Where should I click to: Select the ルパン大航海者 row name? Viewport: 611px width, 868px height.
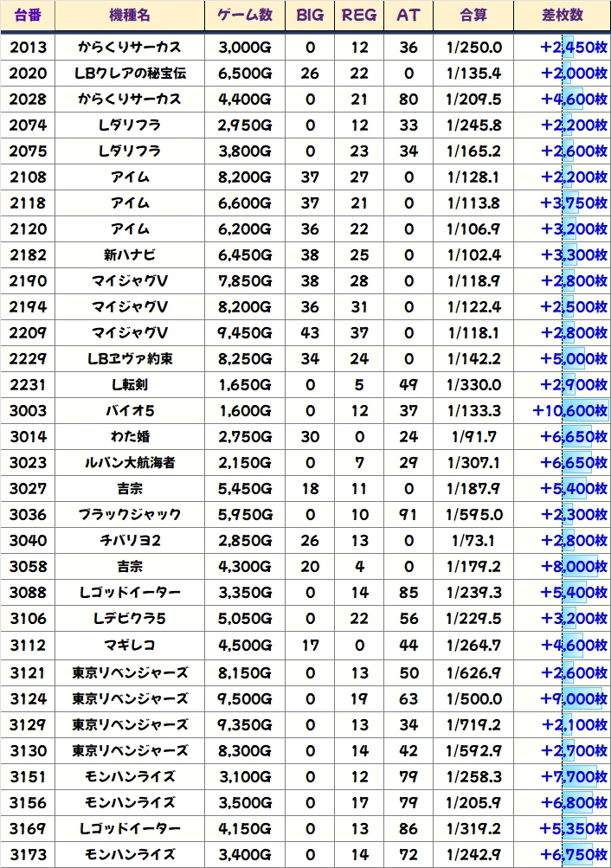coord(129,462)
